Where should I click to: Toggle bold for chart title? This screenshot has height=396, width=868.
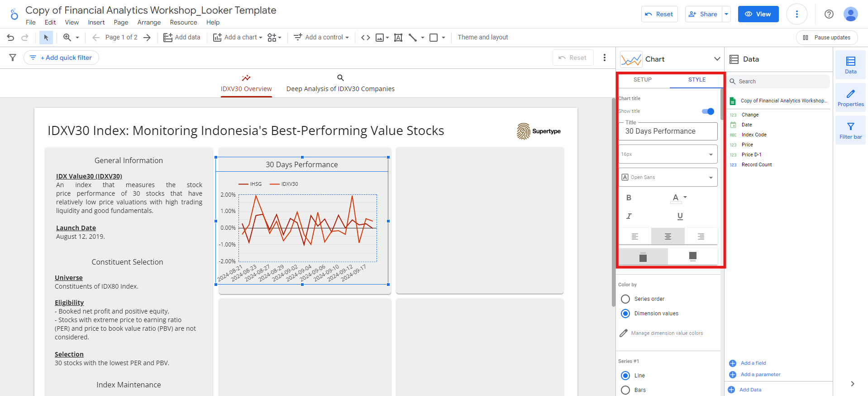(x=629, y=198)
